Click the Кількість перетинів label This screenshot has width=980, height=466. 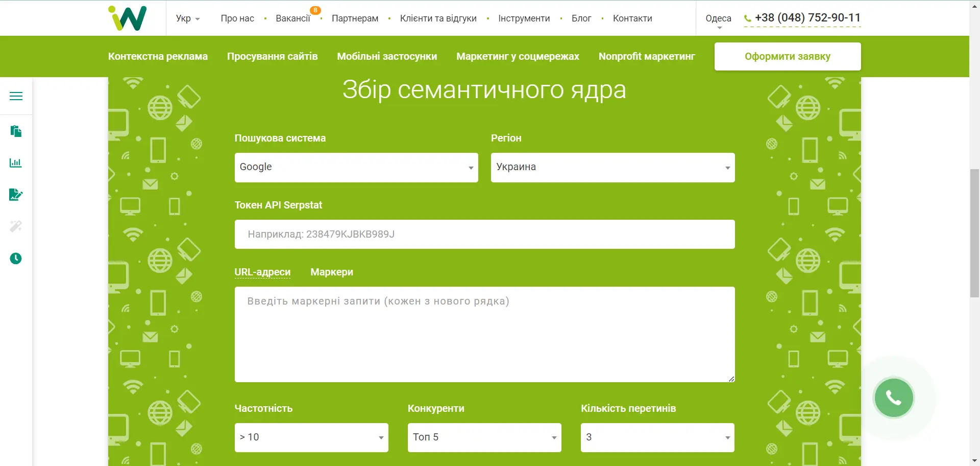coord(628,408)
